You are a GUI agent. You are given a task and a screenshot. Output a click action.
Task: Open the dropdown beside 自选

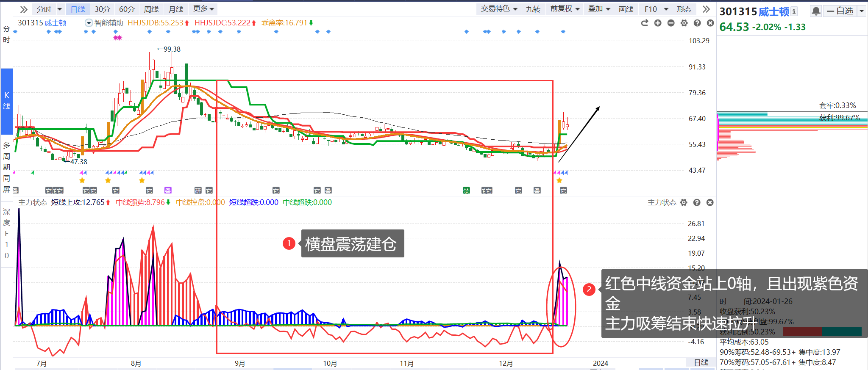click(862, 11)
